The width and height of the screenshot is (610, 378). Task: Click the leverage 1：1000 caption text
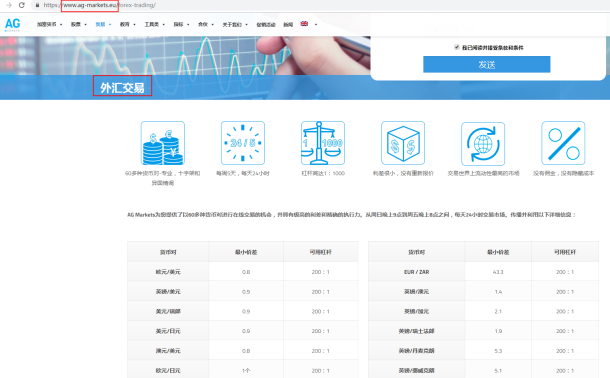323,173
